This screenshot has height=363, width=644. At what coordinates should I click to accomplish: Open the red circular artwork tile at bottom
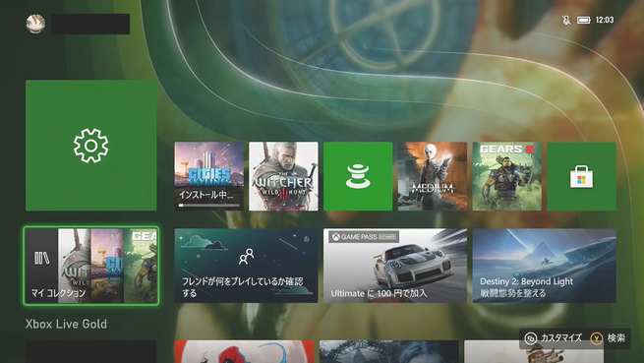(x=244, y=351)
